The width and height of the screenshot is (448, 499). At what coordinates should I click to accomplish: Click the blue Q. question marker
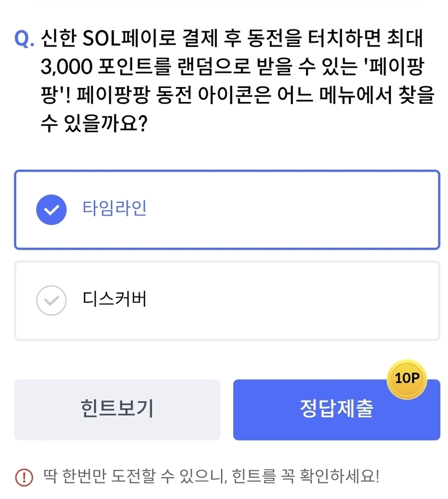pos(25,39)
